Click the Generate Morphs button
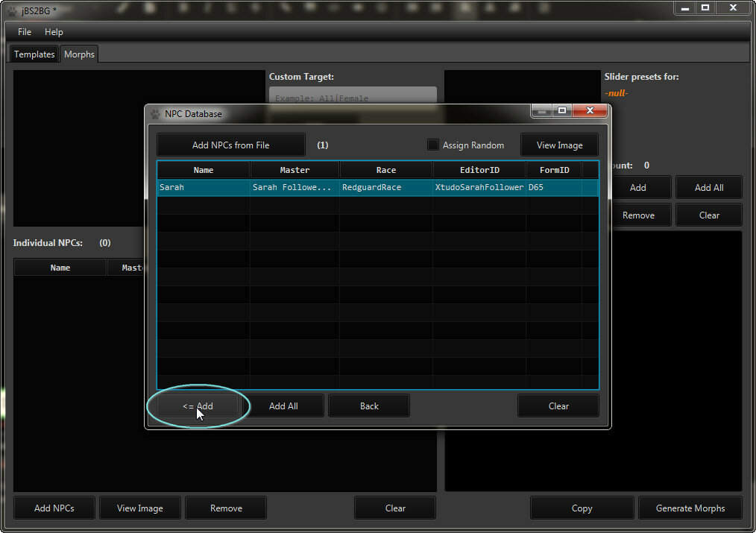Screen dimensions: 756x533 (690, 508)
